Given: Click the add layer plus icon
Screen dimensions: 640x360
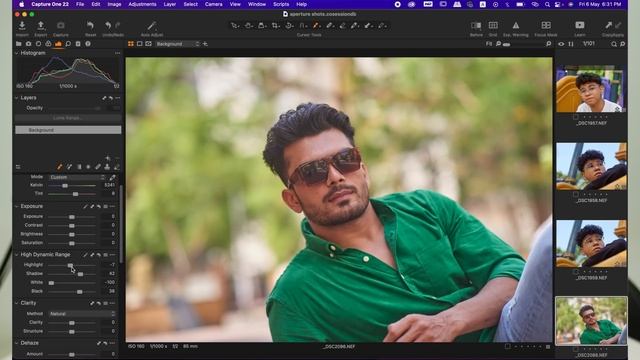Looking at the screenshot, I should tap(205, 44).
